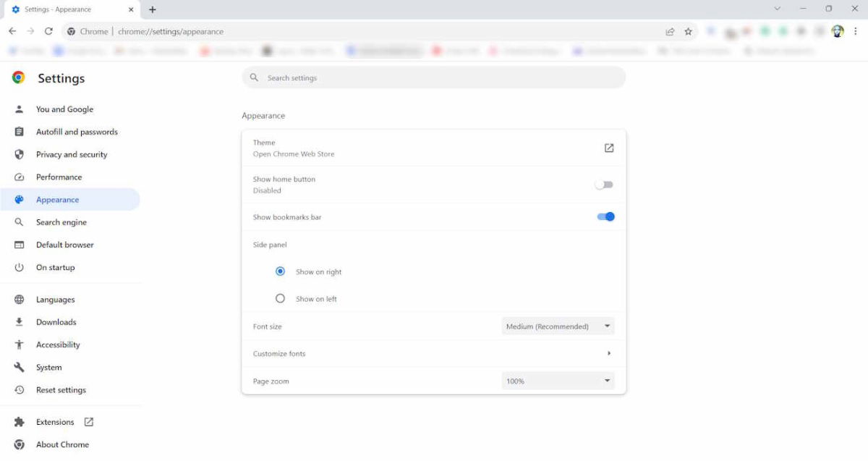Click the person icon for You and Google
This screenshot has height=461, width=868.
click(20, 109)
